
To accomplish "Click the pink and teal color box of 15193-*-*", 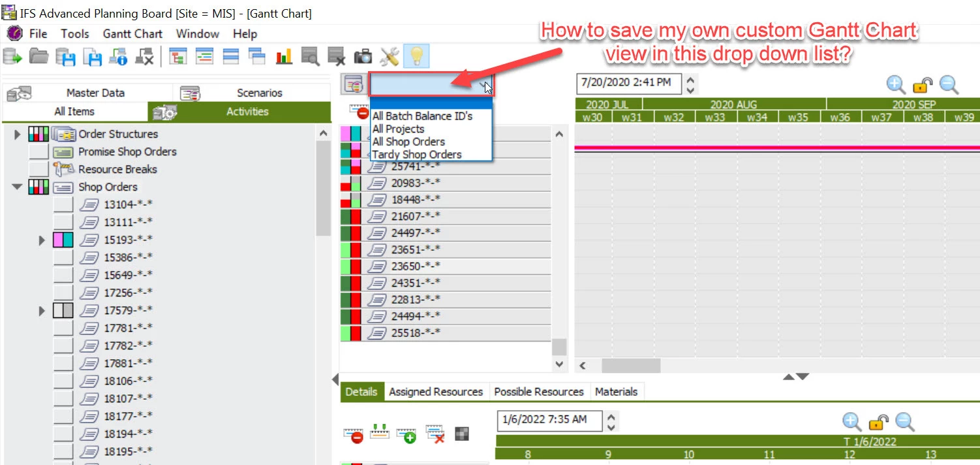I will pyautogui.click(x=63, y=240).
